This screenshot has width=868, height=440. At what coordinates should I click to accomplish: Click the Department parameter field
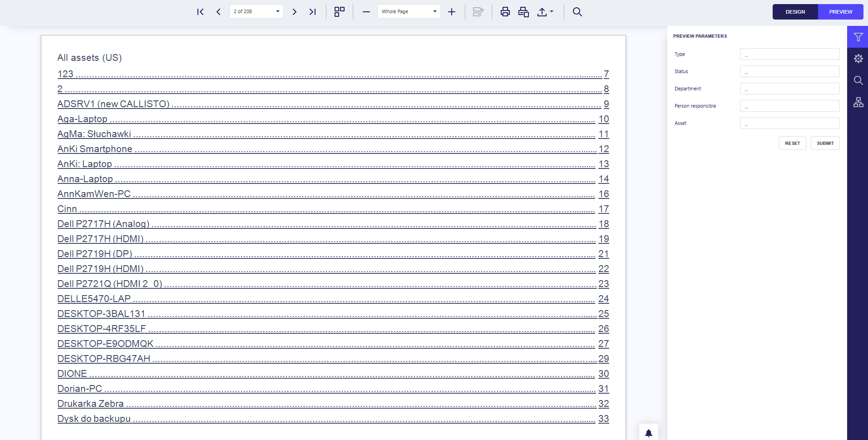point(789,89)
